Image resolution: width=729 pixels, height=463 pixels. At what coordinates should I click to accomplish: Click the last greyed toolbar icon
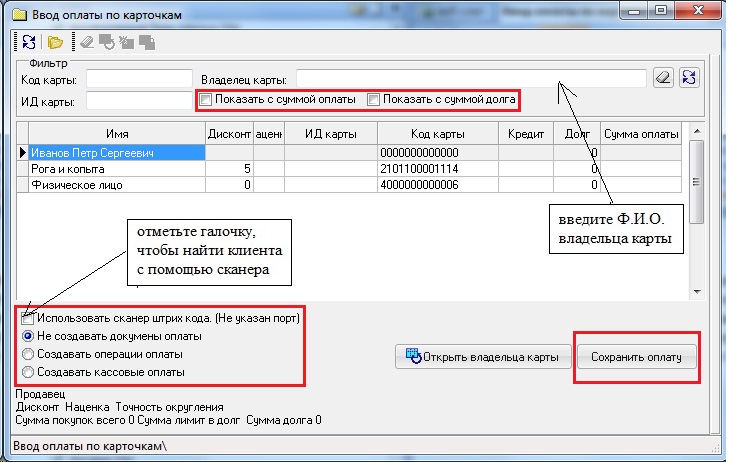click(147, 43)
